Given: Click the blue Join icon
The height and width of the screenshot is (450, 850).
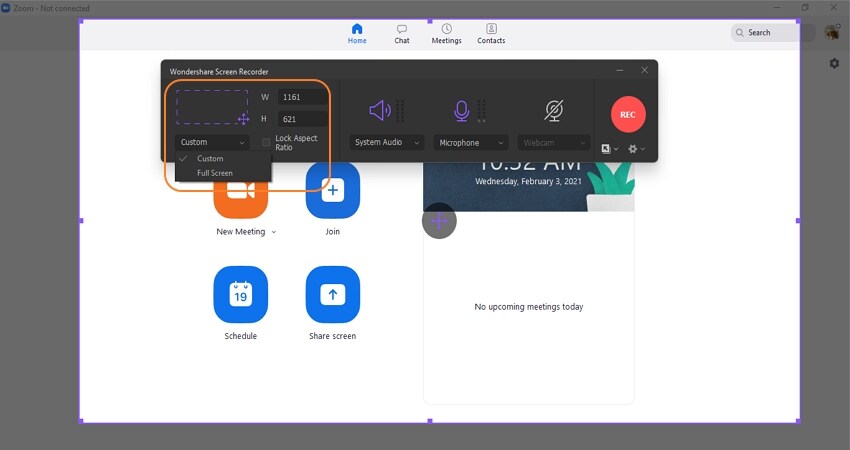Looking at the screenshot, I should point(333,191).
